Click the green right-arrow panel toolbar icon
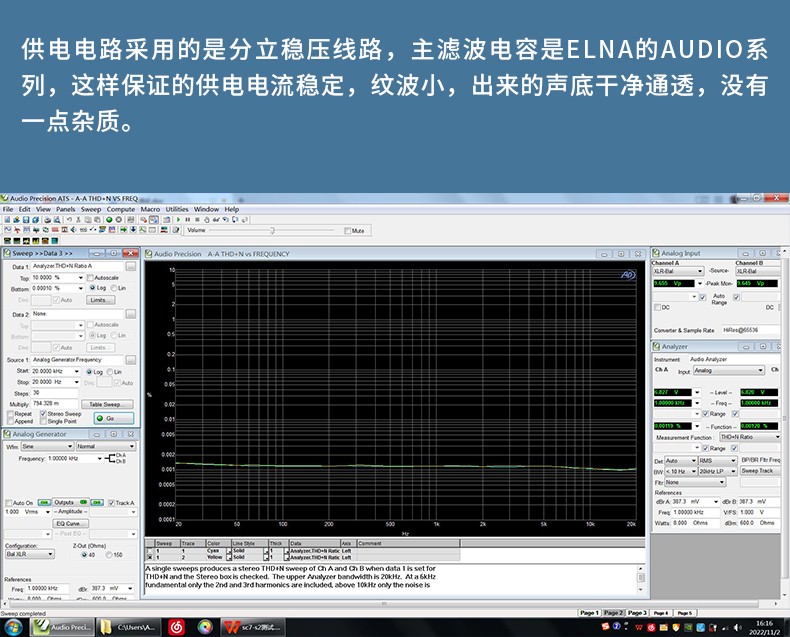790x637 pixels. tap(123, 230)
